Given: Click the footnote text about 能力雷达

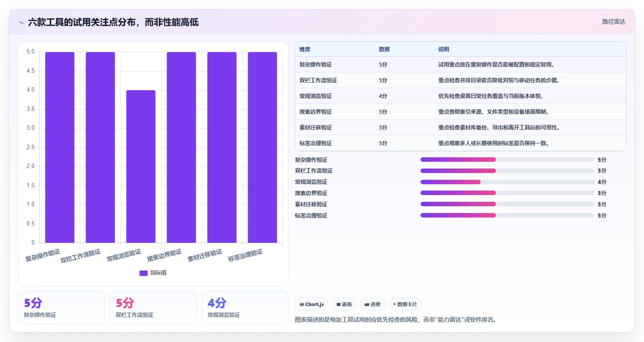Looking at the screenshot, I should point(395,320).
